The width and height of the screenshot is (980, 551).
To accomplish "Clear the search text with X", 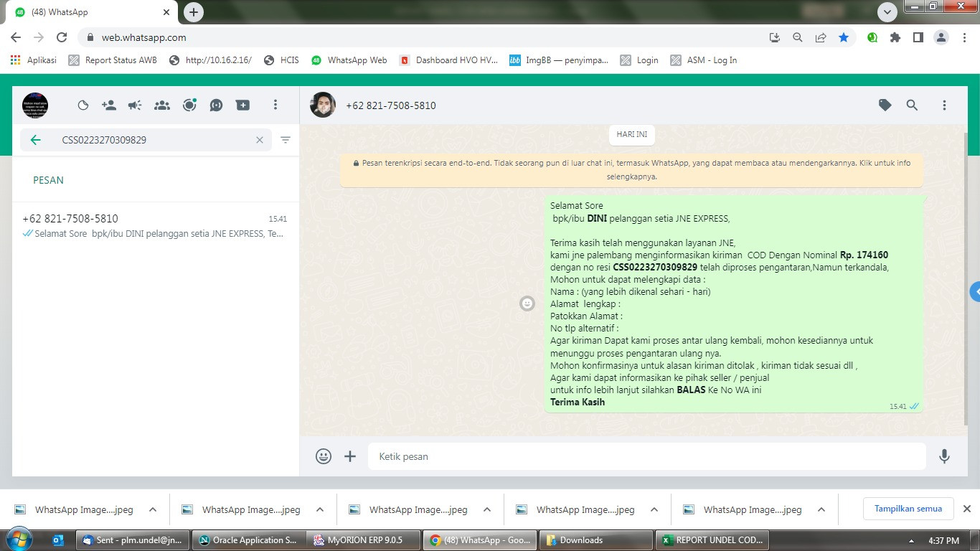I will coord(260,140).
